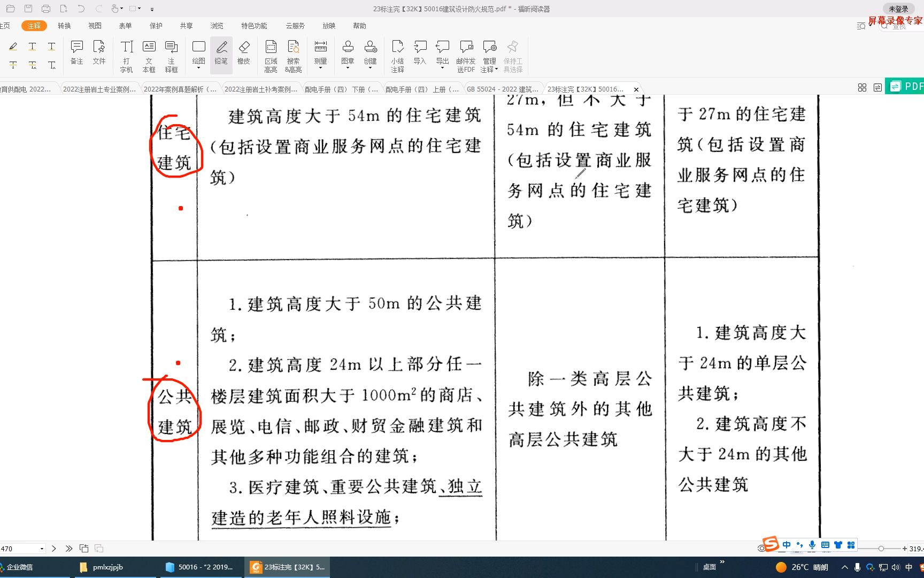
Task: Select the 区域高亮 area highlight tool
Action: click(271, 56)
